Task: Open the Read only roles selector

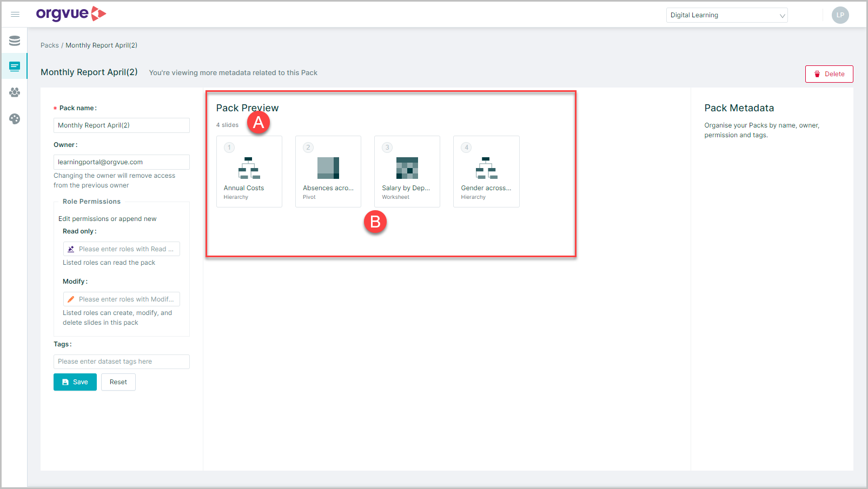Action: coord(122,249)
